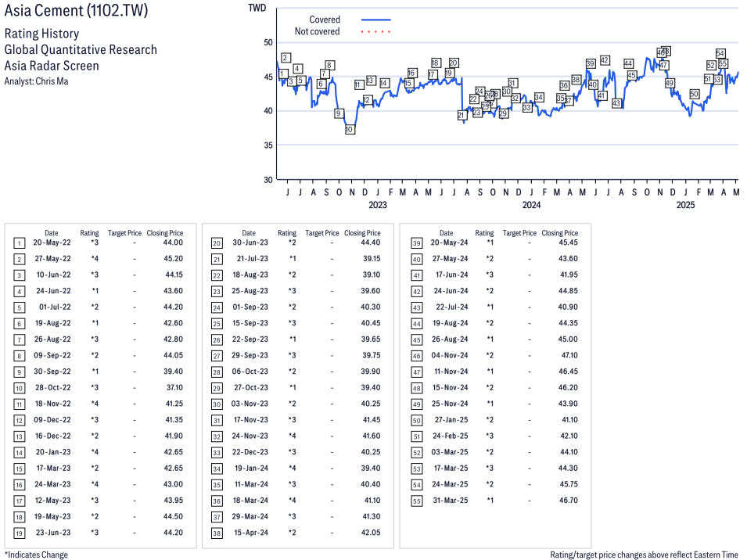Select closing price 47.10 in the 04-Nov-24 row
Viewport: 747px width, 560px height.
point(569,355)
